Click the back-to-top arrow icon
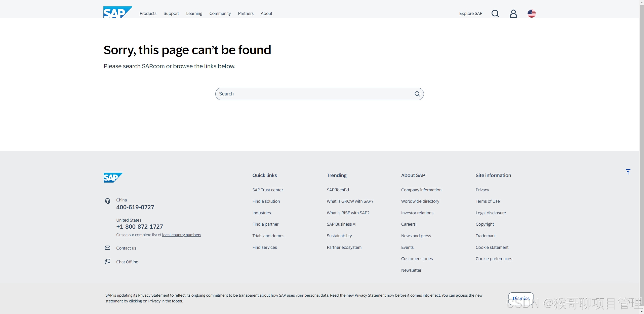 click(628, 172)
